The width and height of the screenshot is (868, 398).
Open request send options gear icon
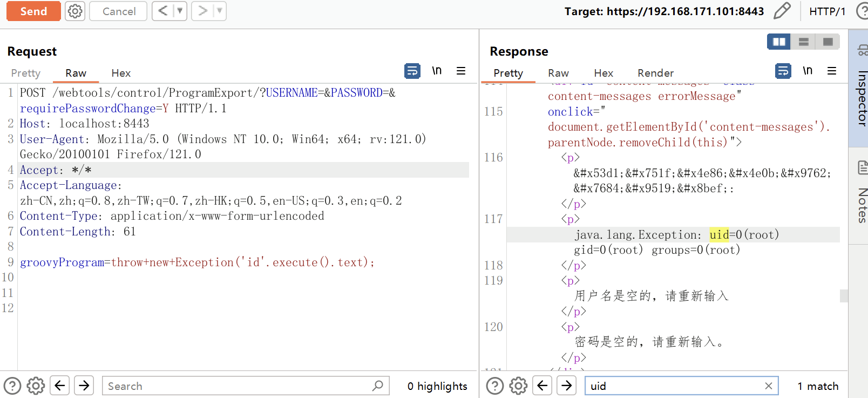point(75,11)
